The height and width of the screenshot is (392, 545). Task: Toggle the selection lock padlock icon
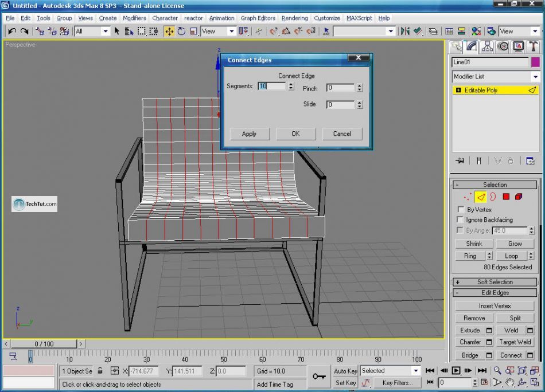[100, 371]
